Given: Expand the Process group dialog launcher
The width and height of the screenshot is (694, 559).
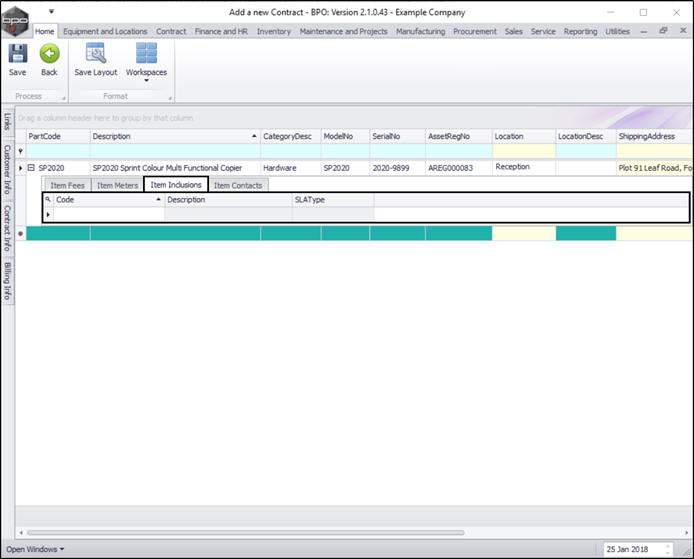Looking at the screenshot, I should point(64,98).
